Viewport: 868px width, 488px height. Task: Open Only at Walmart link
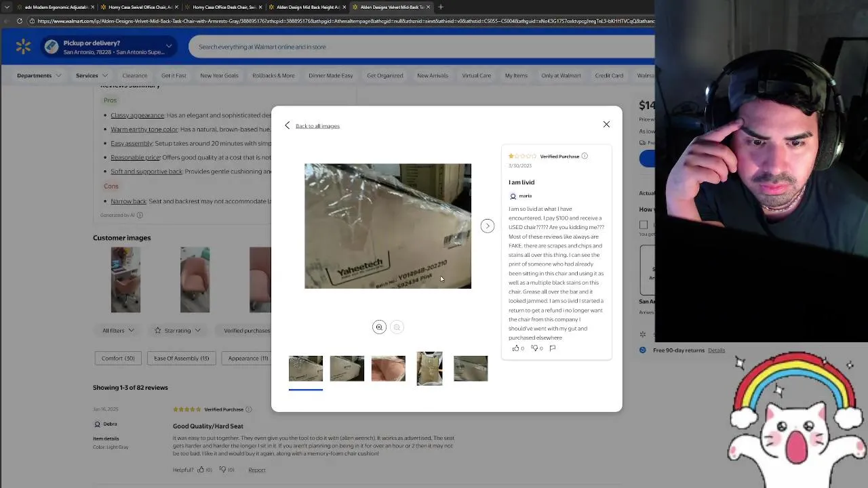561,75
